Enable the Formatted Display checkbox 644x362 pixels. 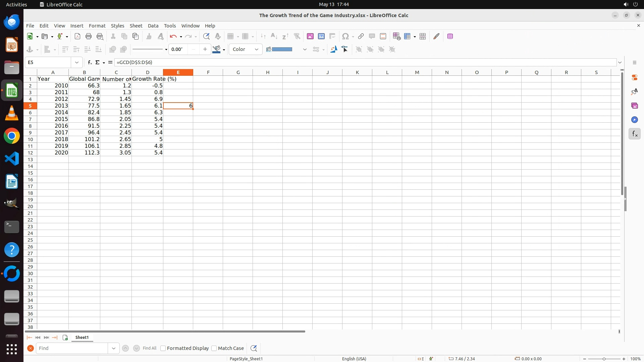(x=163, y=348)
